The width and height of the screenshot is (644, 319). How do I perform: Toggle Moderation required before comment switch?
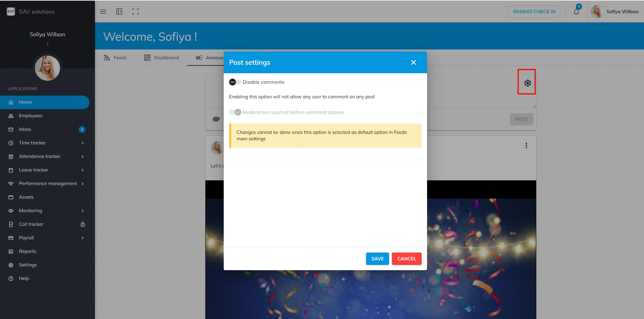[x=235, y=112]
